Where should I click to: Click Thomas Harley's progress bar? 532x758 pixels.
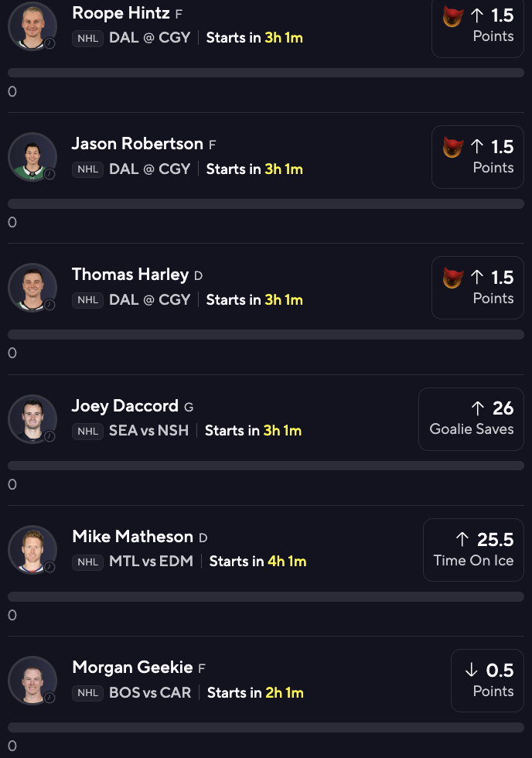pyautogui.click(x=266, y=334)
